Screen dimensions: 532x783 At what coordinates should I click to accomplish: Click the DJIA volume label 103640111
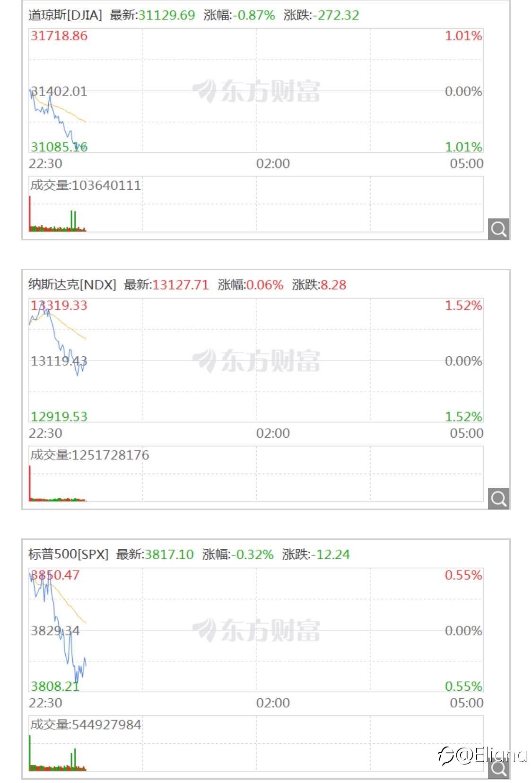[86, 185]
